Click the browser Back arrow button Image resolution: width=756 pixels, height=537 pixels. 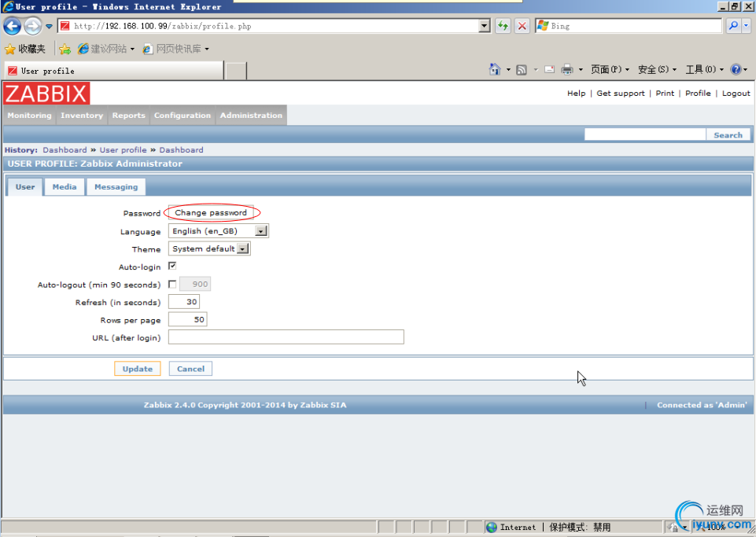(x=12, y=26)
